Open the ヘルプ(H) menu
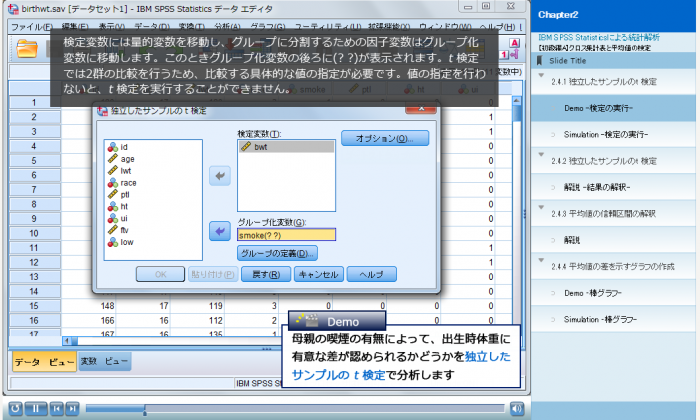This screenshot has height=420, width=700. tap(497, 27)
